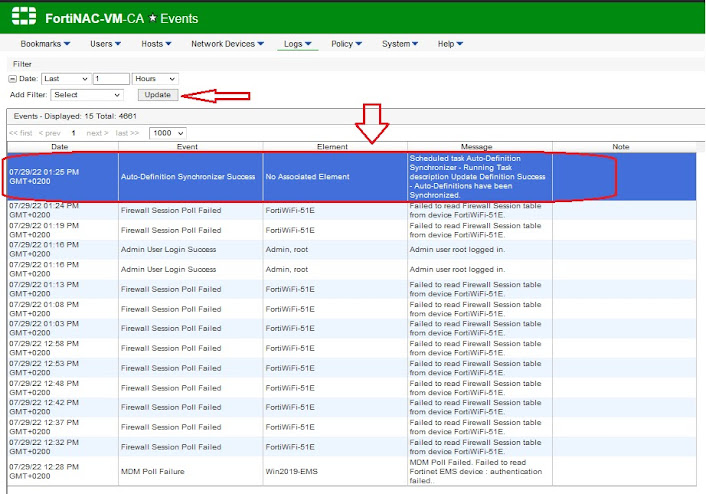Click the 'last >>' pagination link
This screenshot has width=706, height=494.
click(127, 133)
